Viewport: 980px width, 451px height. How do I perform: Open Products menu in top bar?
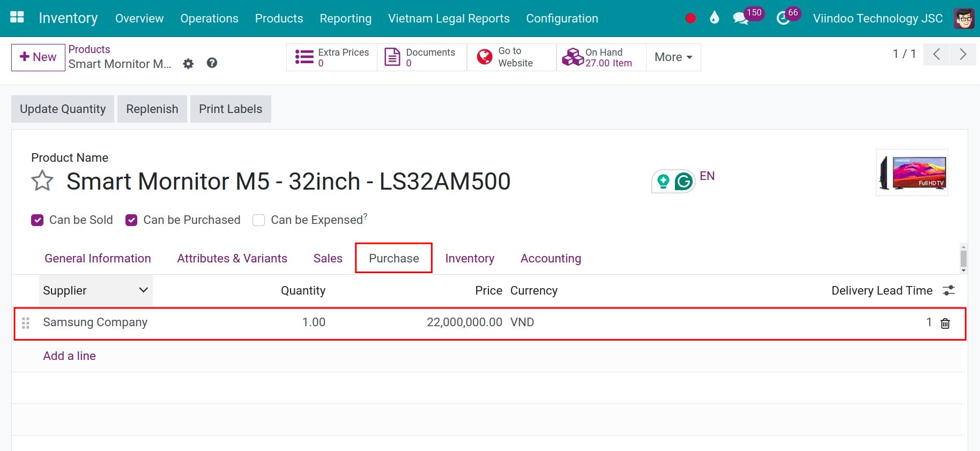[x=279, y=18]
